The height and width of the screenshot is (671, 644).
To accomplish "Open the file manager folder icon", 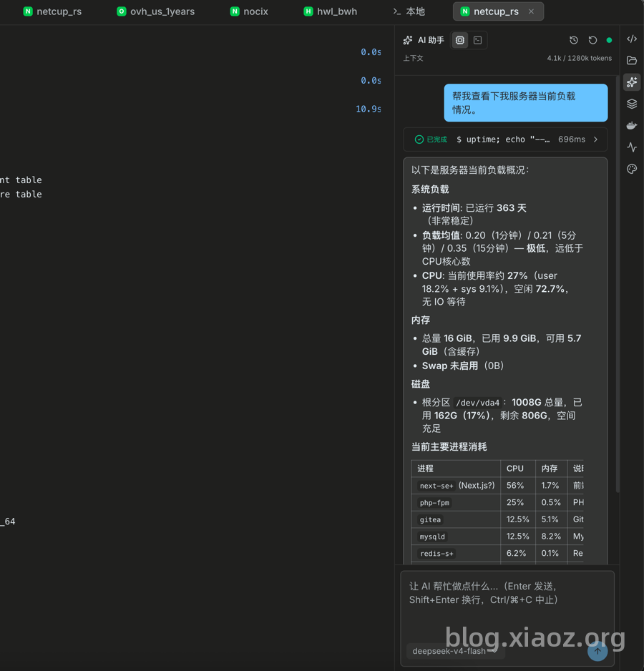I will pyautogui.click(x=632, y=60).
